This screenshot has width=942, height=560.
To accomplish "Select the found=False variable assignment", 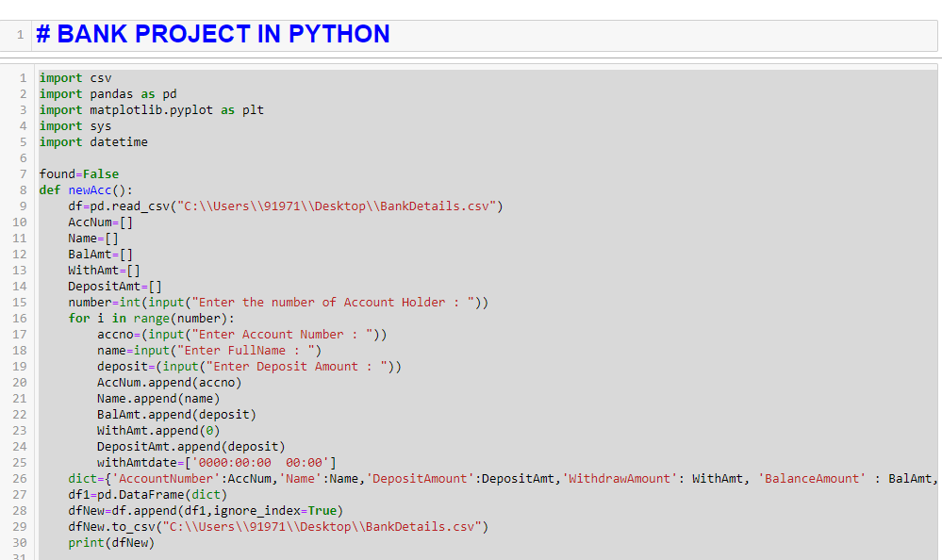I will (71, 173).
